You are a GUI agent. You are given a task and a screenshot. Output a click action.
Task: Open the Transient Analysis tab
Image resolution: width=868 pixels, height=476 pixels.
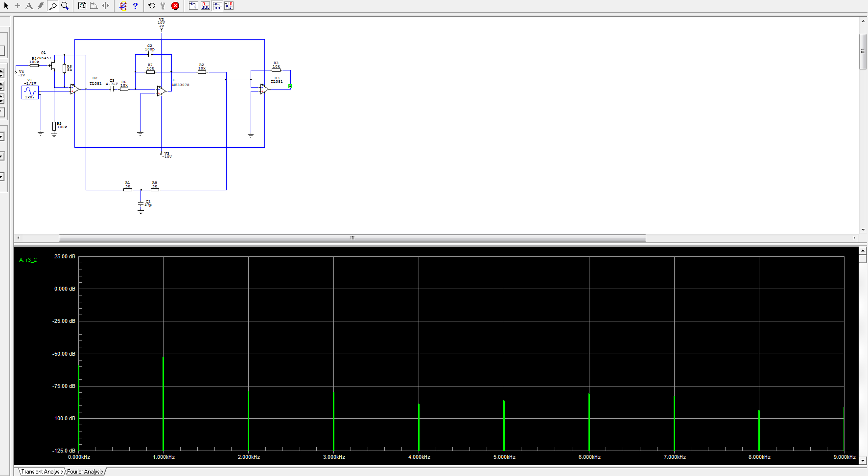click(x=42, y=472)
